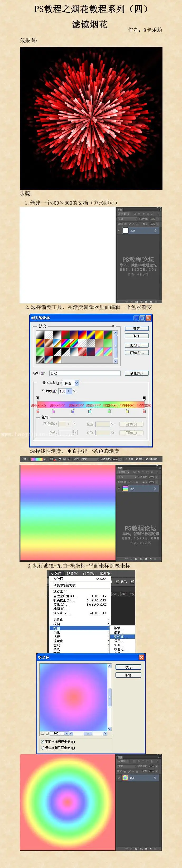Viewport: 182px width, 868px height.
Task: Choose 极坐标... in the 扭曲 submenu
Action: click(x=123, y=637)
